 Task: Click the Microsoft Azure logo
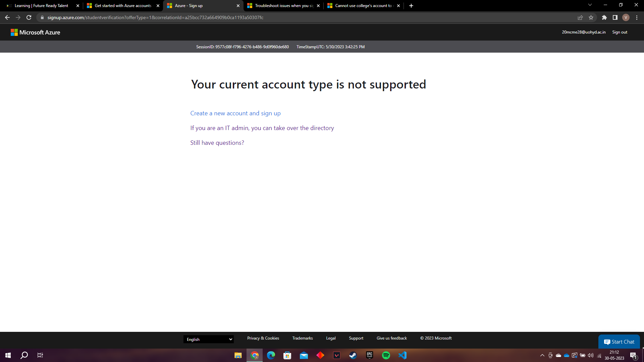[x=36, y=32]
